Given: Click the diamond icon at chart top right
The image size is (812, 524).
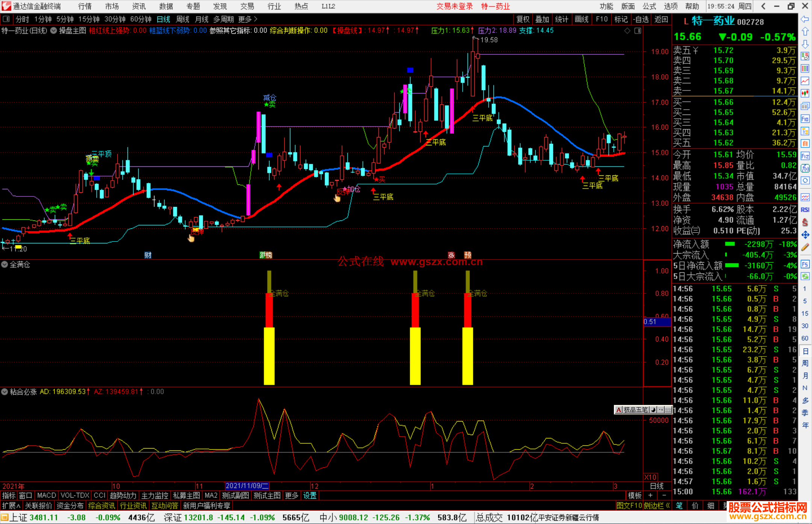Looking at the screenshot, I should pyautogui.click(x=627, y=31).
